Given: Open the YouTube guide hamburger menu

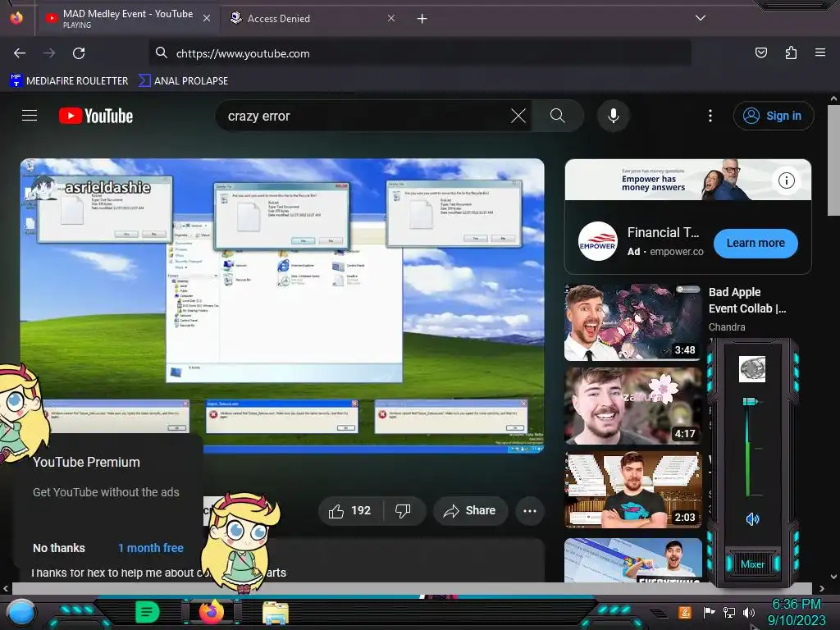Looking at the screenshot, I should [x=30, y=116].
